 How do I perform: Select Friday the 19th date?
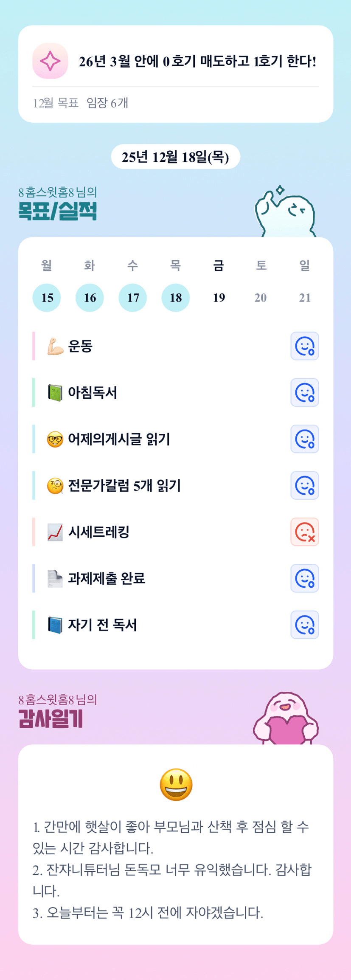pyautogui.click(x=219, y=298)
